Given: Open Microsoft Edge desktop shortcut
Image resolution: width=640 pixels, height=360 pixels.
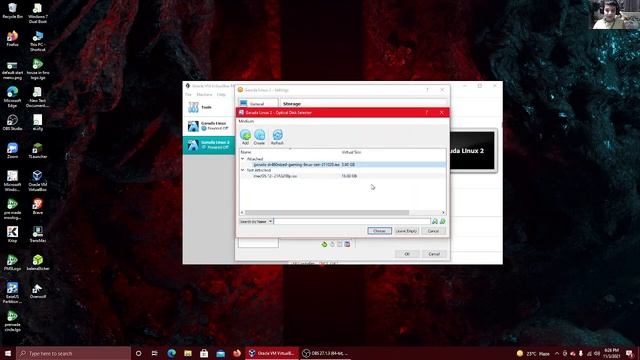Looking at the screenshot, I should point(12,96).
